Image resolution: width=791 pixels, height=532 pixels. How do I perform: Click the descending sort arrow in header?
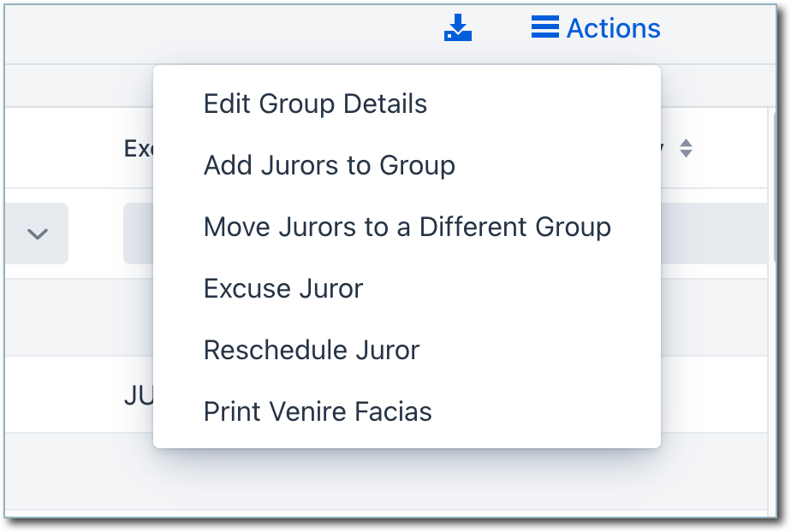[x=685, y=154]
